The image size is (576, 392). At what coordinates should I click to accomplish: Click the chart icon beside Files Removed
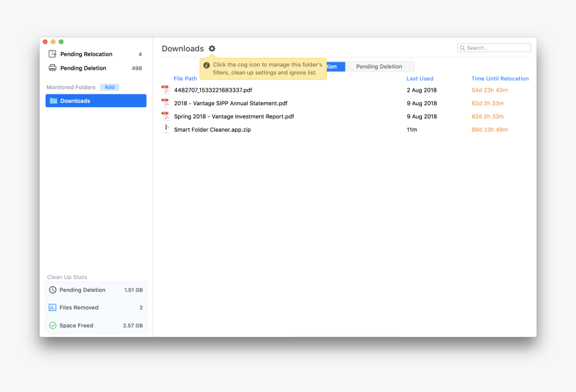point(53,308)
